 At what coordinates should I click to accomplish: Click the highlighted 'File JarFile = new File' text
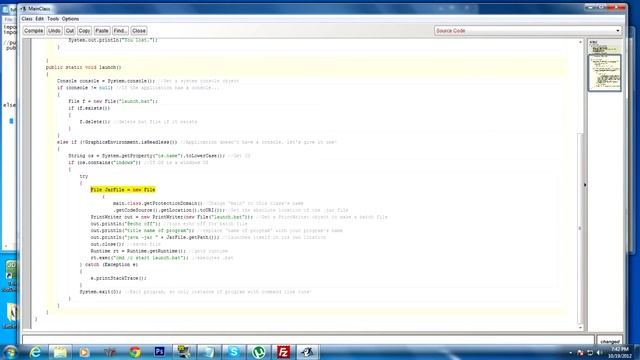123,190
